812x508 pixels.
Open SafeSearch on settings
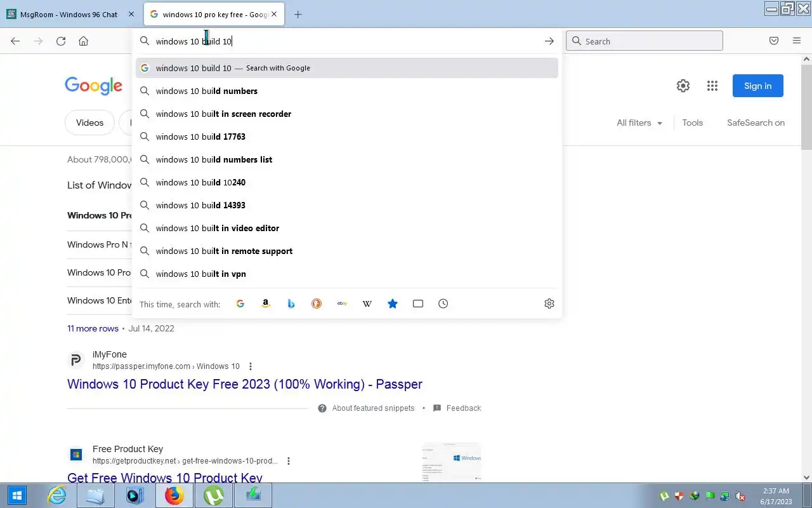point(756,123)
